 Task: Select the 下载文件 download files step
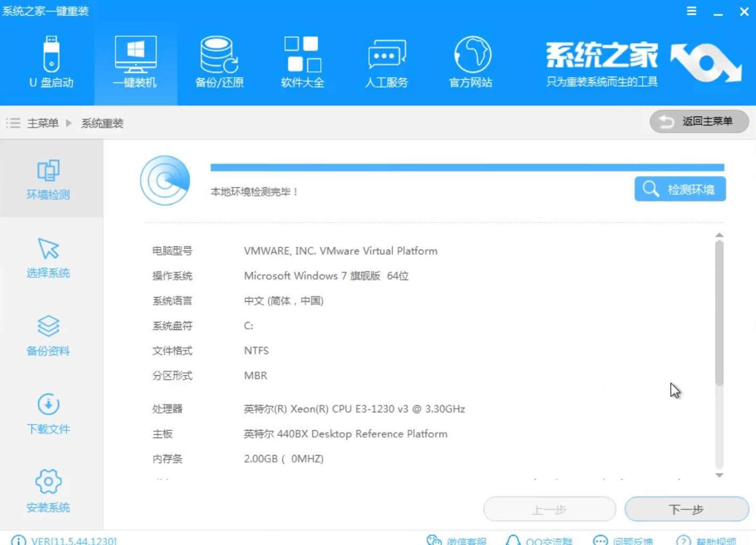[x=48, y=415]
